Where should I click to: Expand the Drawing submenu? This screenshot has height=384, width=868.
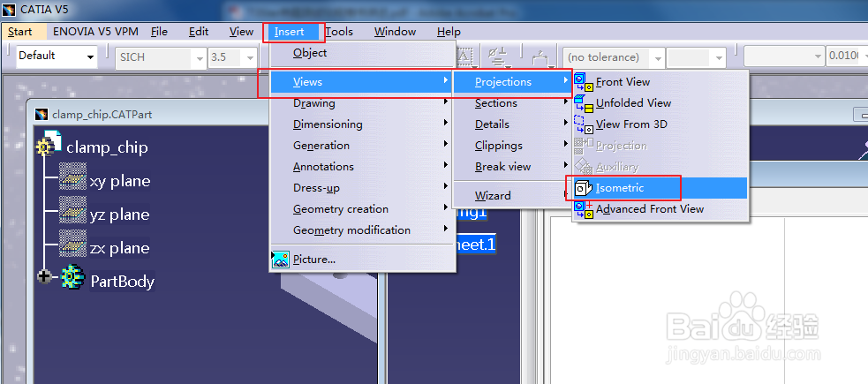362,103
